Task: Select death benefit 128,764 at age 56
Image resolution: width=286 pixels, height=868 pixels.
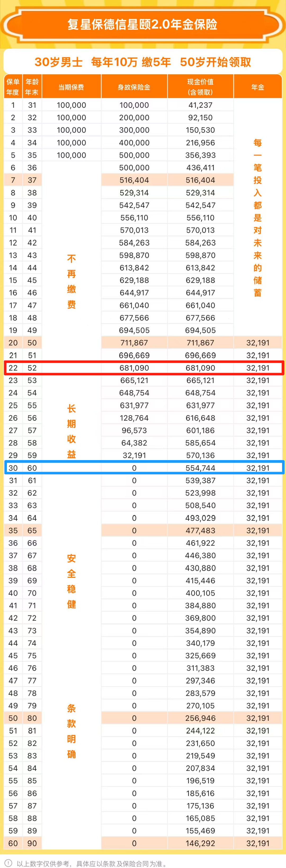Action: click(134, 418)
